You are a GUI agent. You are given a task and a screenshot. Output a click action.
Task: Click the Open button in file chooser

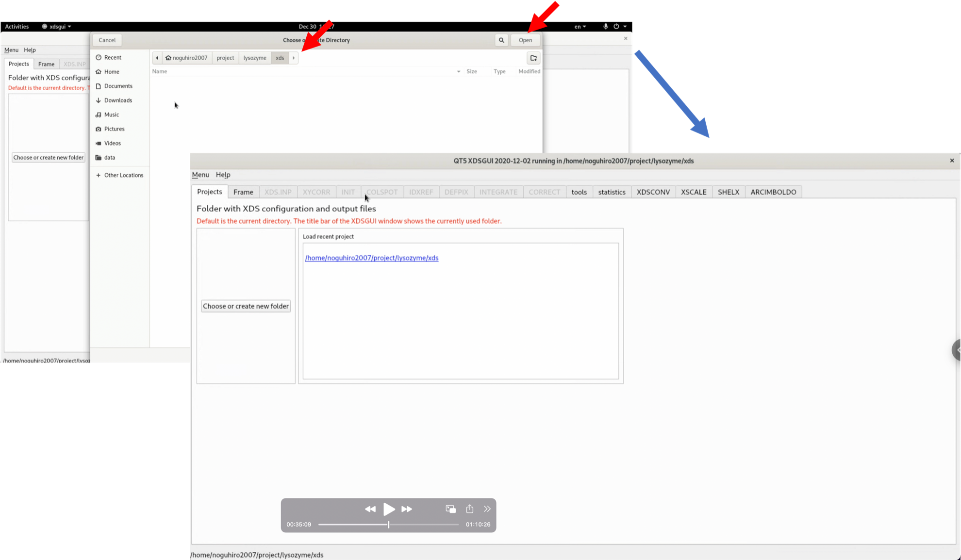coord(525,40)
